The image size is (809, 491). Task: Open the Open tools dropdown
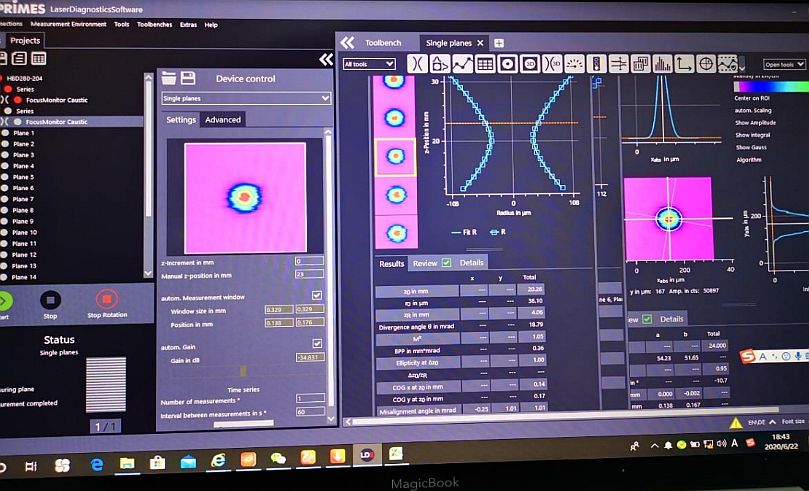pos(784,64)
